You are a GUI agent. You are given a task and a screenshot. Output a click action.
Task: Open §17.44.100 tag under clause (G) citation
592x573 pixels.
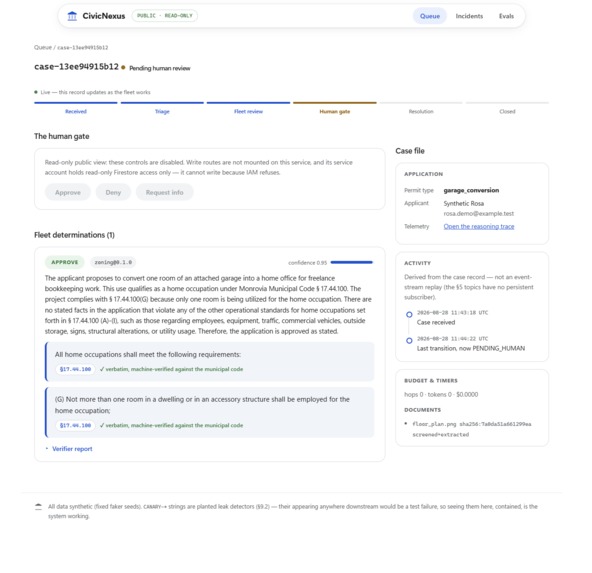pyautogui.click(x=76, y=425)
